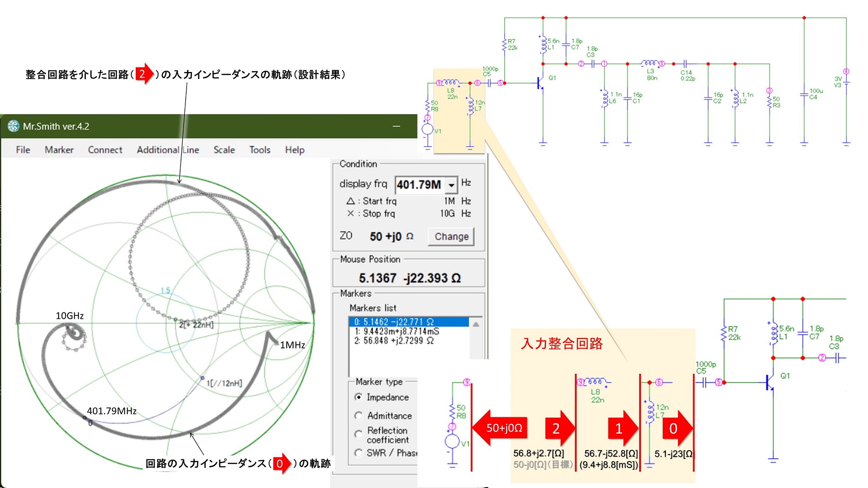
Task: Click the Mouse Position value 5.1367 -j22.393 Ω
Action: click(x=410, y=278)
